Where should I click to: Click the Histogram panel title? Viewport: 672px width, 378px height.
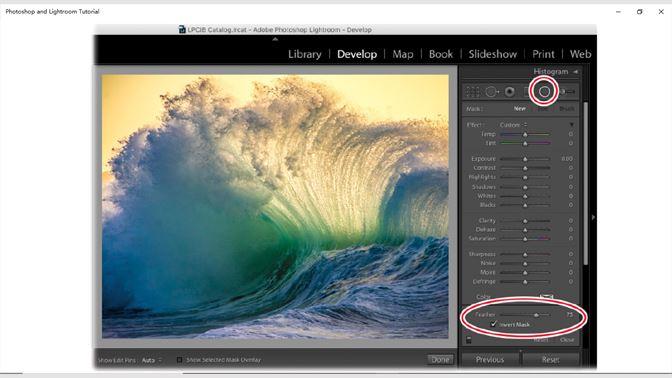tap(551, 72)
